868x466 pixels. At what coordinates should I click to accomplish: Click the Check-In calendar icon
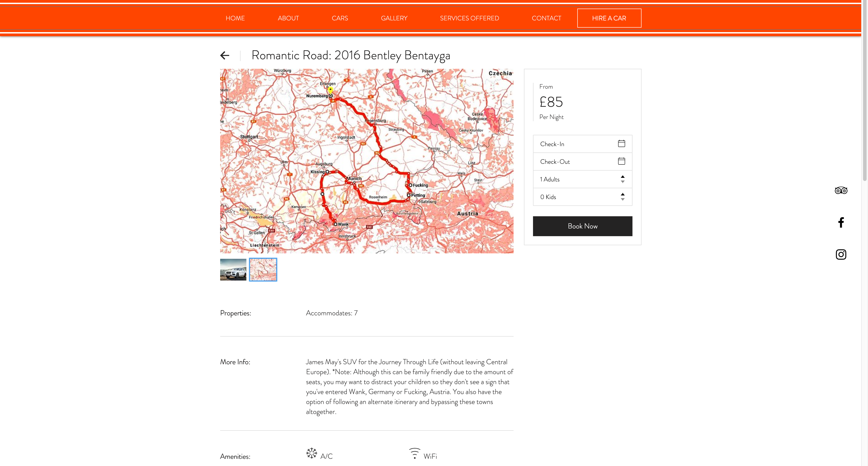(621, 144)
